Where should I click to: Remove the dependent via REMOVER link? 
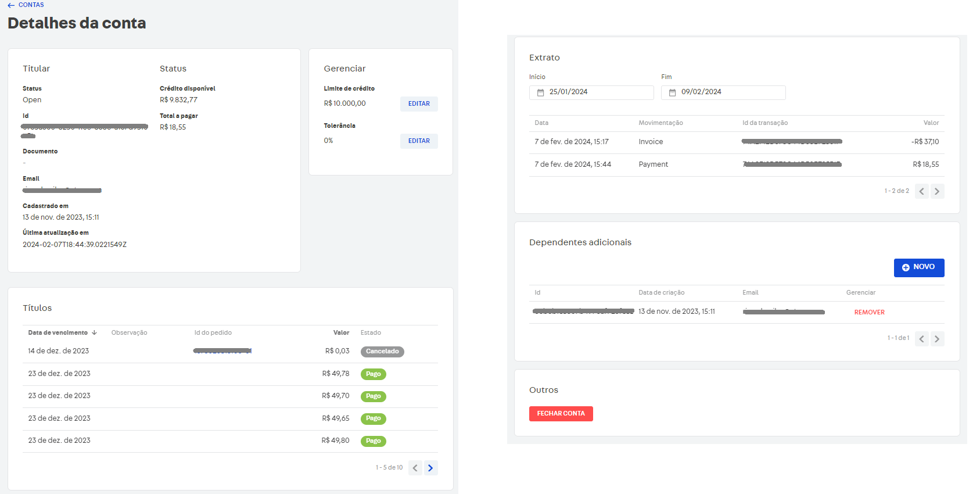click(869, 313)
